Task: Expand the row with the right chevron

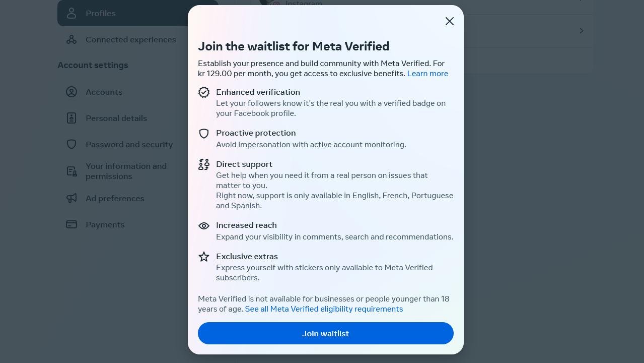Action: tap(582, 31)
